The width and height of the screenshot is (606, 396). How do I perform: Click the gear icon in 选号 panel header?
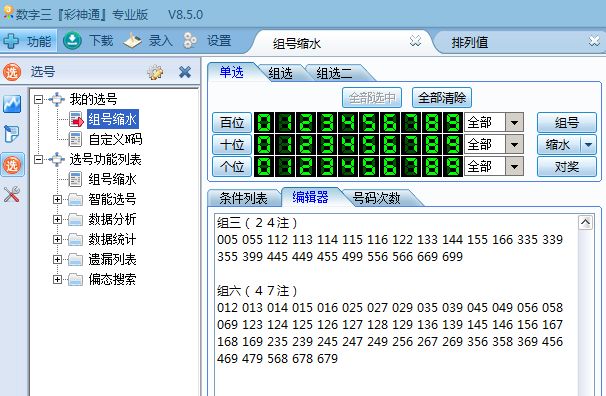pos(155,72)
